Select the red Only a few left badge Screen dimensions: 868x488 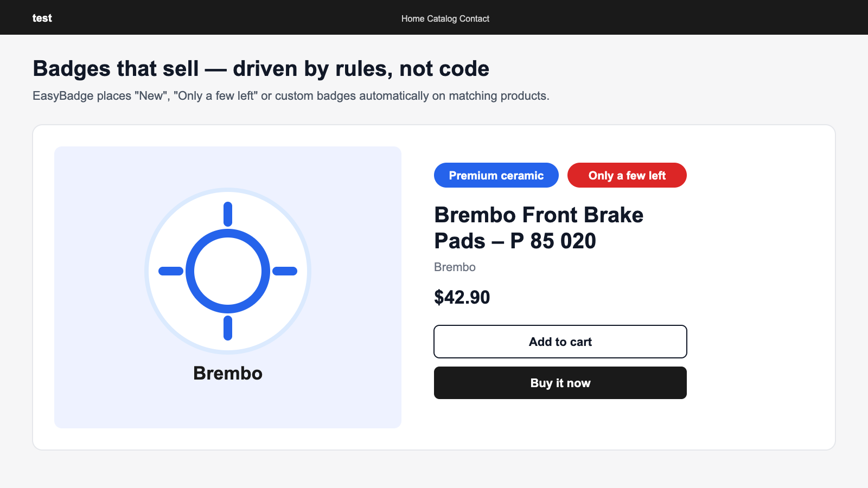pos(627,175)
